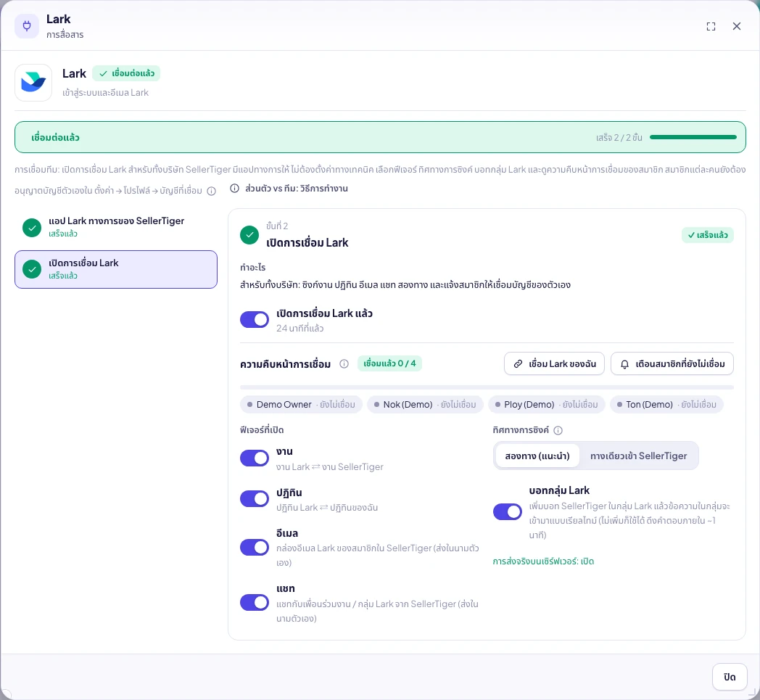The width and height of the screenshot is (760, 700).
Task: Click info icon before ส่วนตัว vs ทีม
Action: [x=234, y=188]
